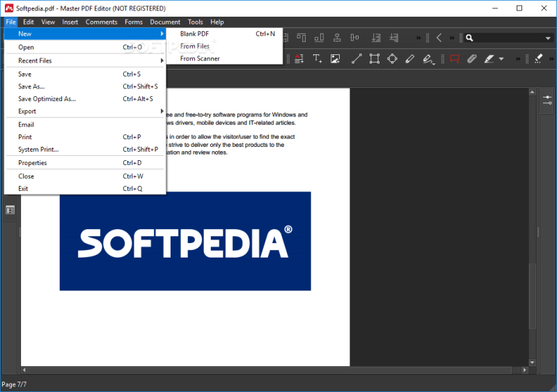The height and width of the screenshot is (392, 557).
Task: Click vertical scrollbar down arrow
Action: click(x=532, y=363)
